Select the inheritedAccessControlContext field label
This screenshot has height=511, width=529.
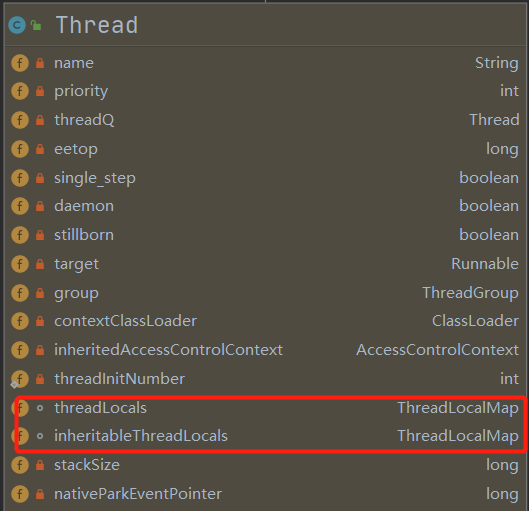point(168,350)
